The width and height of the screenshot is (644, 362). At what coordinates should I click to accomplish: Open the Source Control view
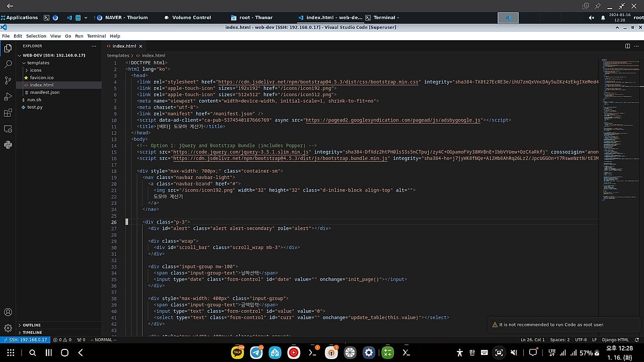(x=8, y=80)
